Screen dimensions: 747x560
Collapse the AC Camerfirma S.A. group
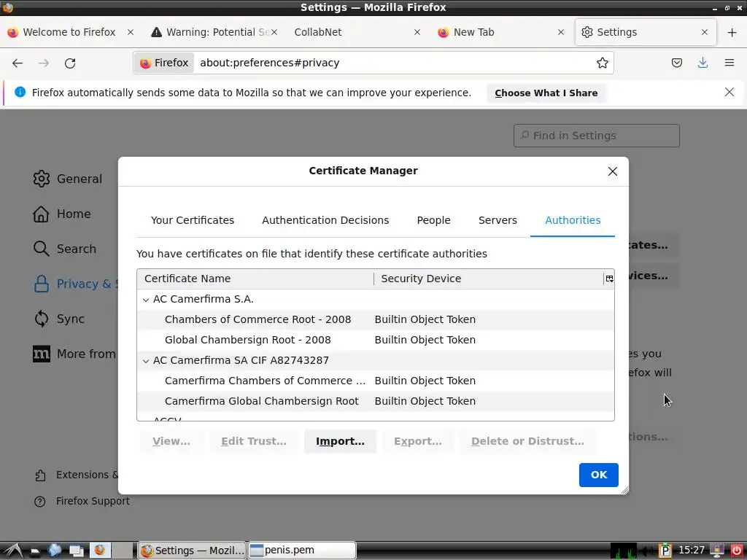[146, 300]
